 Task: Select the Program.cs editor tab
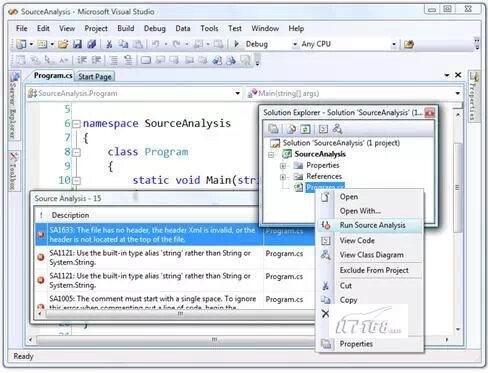(53, 76)
